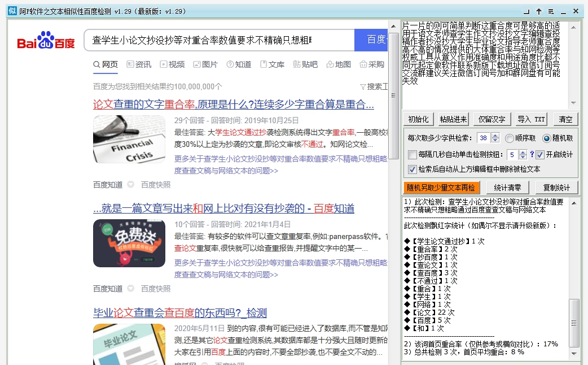588x365 pixels.
Task: Click inside the Baidu search input field
Action: [x=220, y=40]
